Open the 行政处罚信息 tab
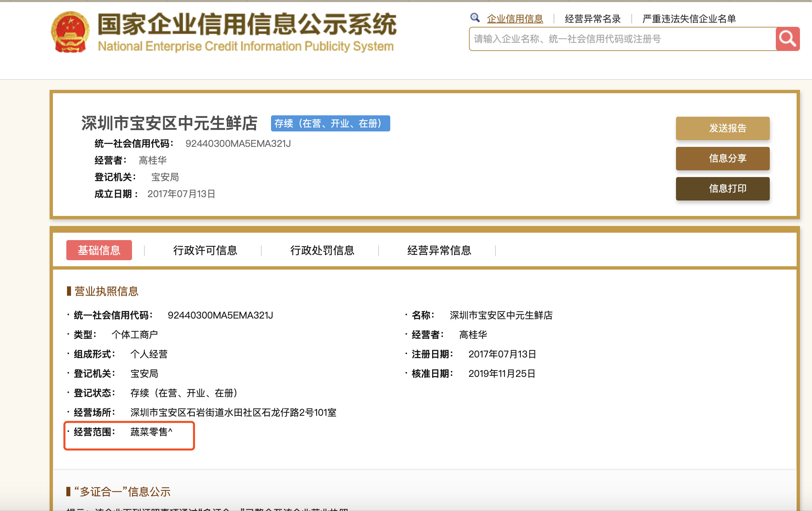The height and width of the screenshot is (511, 812). pyautogui.click(x=322, y=250)
